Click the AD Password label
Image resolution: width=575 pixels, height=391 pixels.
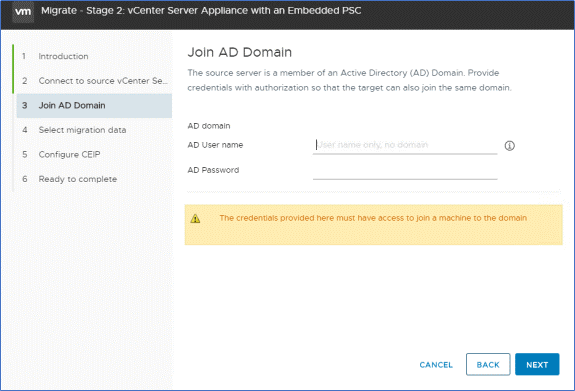[213, 170]
